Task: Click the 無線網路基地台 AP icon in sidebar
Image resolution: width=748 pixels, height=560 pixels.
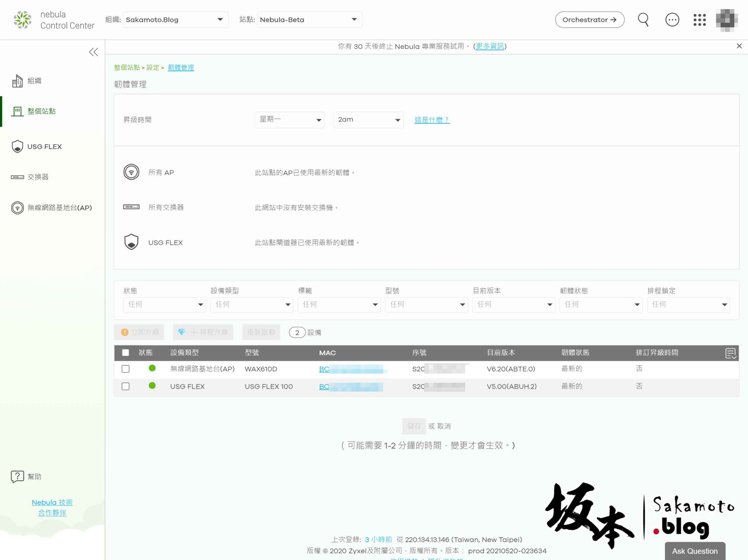Action: [x=17, y=208]
